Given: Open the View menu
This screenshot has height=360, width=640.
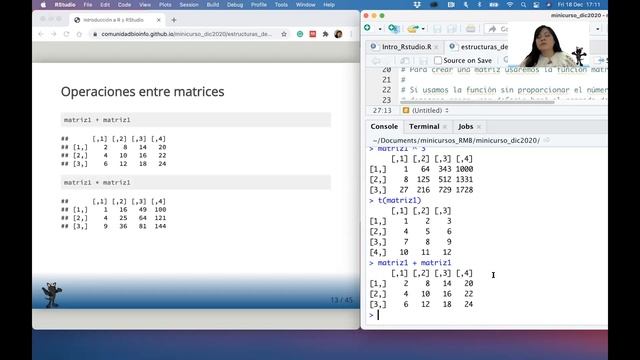Looking at the screenshot, I should [x=145, y=5].
